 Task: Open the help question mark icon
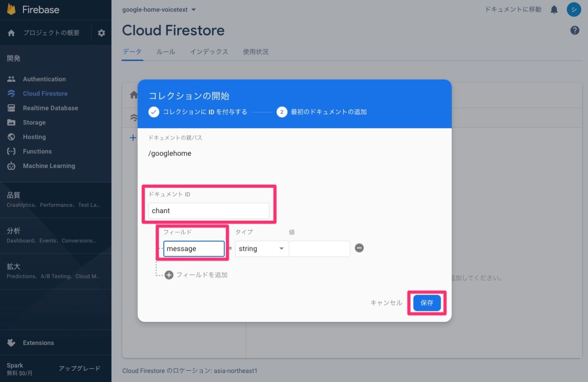tap(575, 30)
